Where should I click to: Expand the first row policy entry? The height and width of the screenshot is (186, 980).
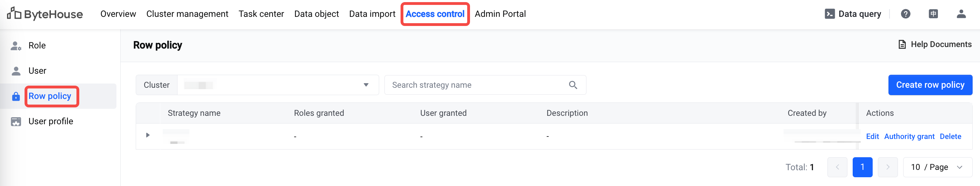pos(148,135)
